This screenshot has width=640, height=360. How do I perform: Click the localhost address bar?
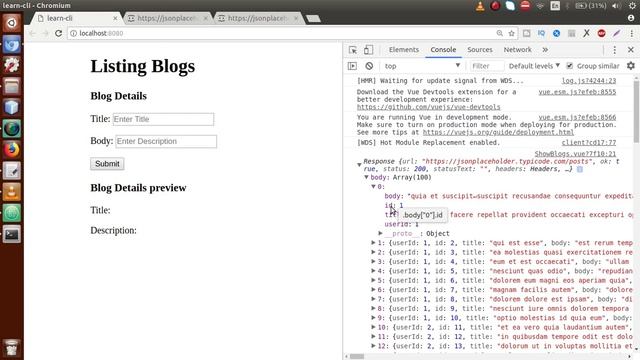[x=282, y=33]
